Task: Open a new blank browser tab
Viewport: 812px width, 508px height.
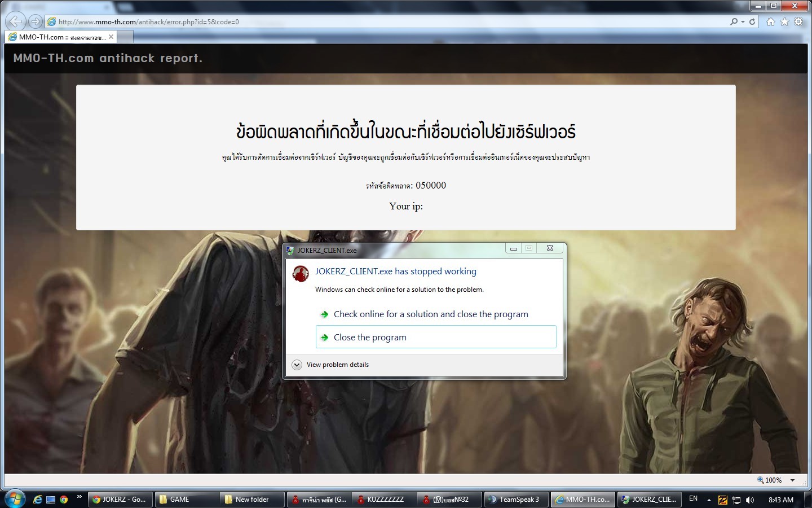Action: [x=125, y=37]
